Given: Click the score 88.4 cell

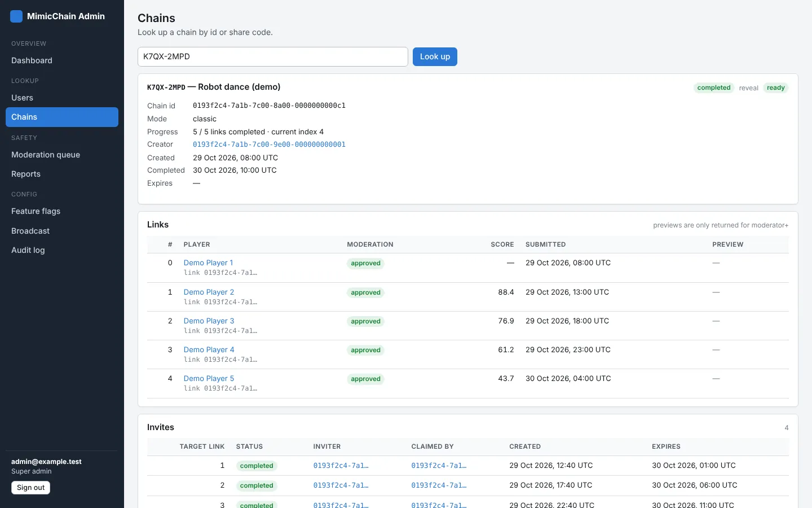Looking at the screenshot, I should click(506, 292).
